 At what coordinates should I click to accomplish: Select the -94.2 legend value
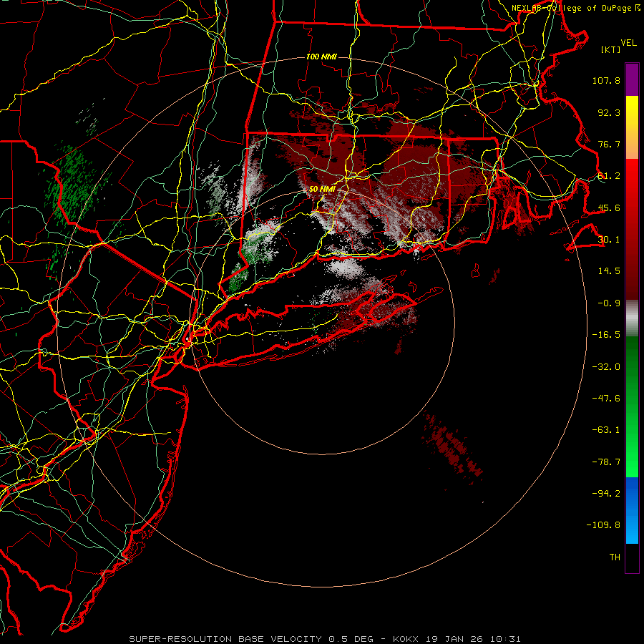coord(606,493)
